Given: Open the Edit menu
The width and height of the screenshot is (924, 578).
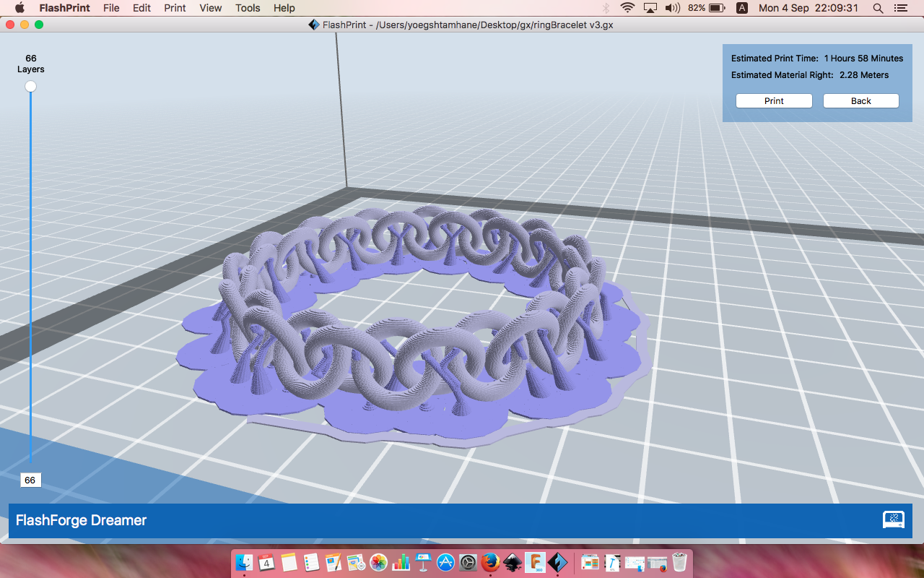Looking at the screenshot, I should 141,8.
